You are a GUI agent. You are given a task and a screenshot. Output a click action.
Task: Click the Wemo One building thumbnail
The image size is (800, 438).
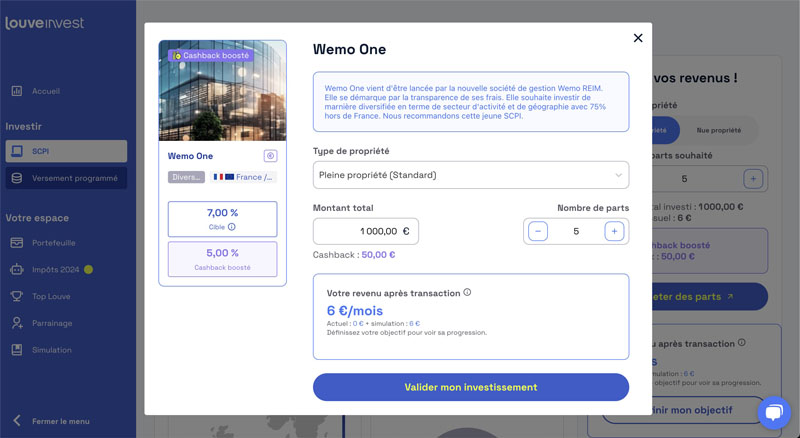coord(222,90)
